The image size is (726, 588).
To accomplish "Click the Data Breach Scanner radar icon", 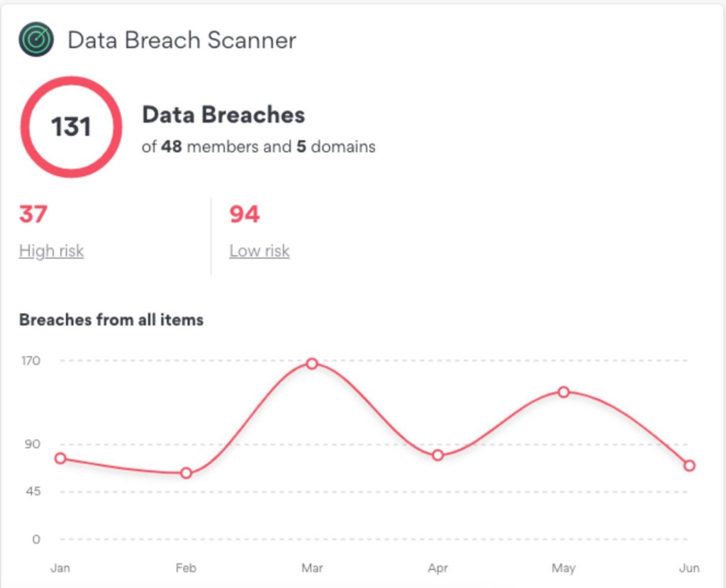I will [35, 40].
